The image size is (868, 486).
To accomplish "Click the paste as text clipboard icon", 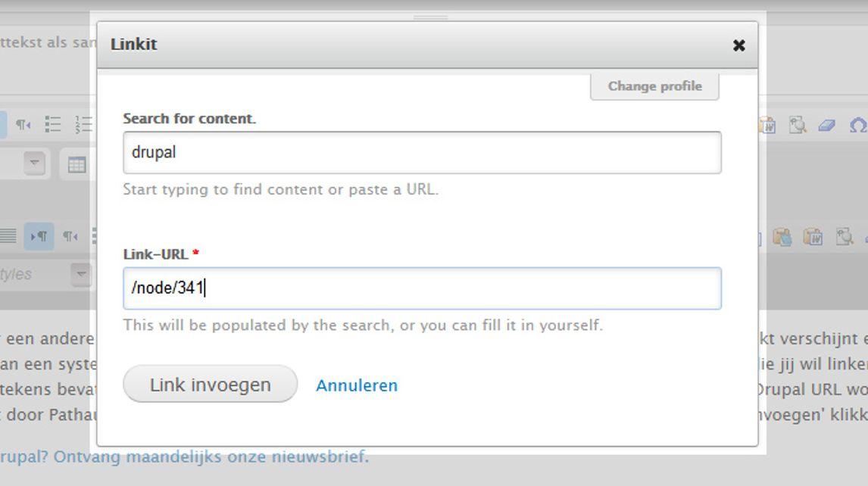I will [782, 237].
